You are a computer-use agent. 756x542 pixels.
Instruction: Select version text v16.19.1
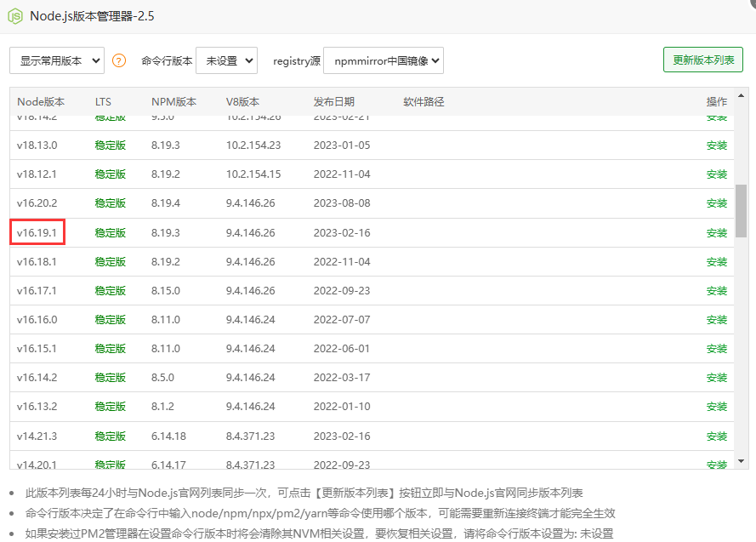(x=37, y=233)
